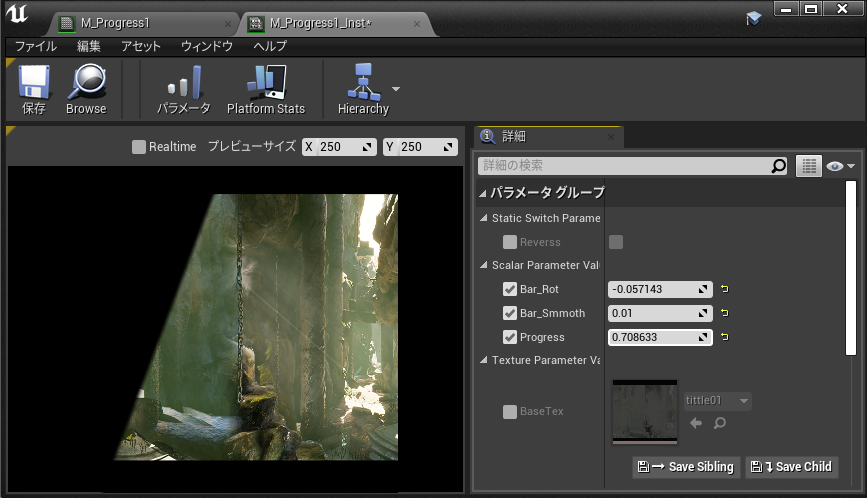This screenshot has height=498, width=867.
Task: Toggle the property matrix grid icon
Action: 808,166
